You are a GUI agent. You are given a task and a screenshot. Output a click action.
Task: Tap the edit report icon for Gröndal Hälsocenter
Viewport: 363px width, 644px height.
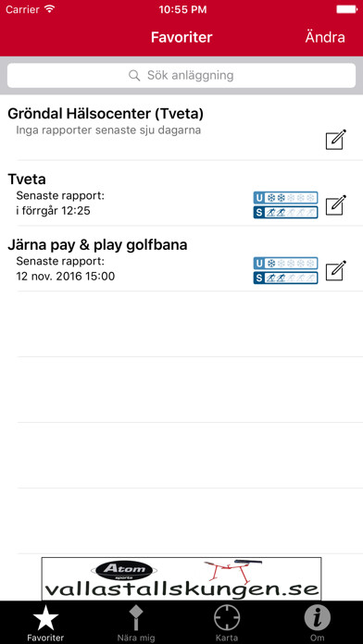click(336, 140)
